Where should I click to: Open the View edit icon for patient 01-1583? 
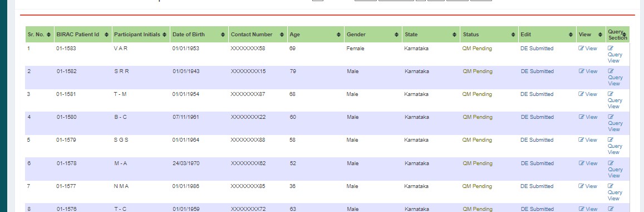(x=581, y=49)
